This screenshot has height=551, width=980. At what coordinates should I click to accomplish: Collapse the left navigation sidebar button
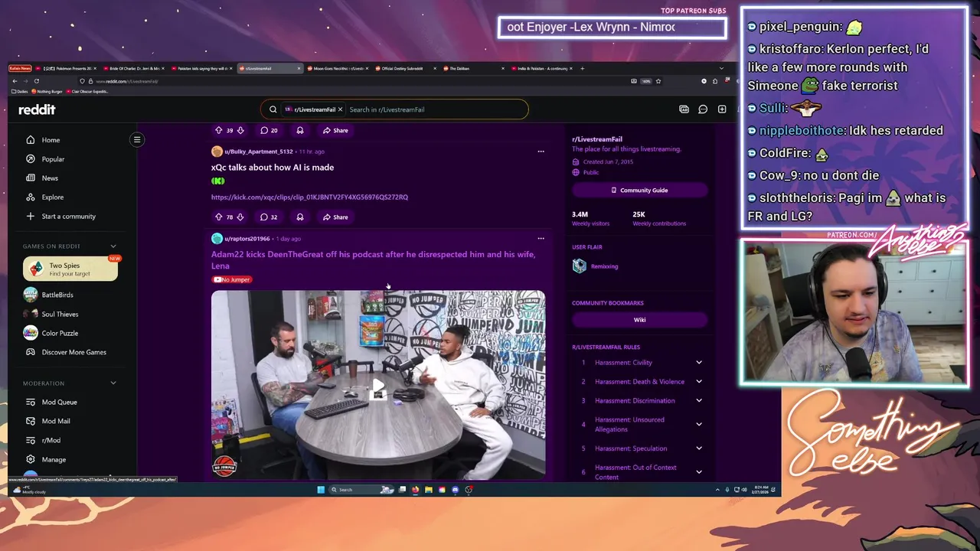(x=137, y=139)
